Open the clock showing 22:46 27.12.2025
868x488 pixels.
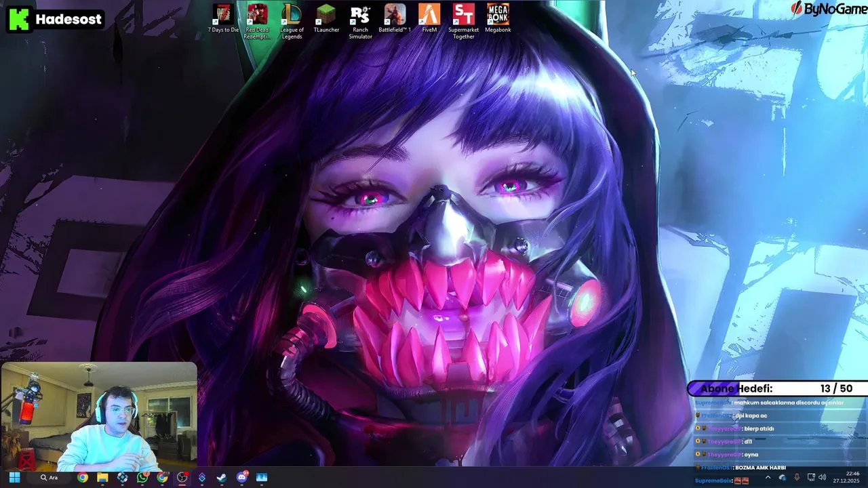[847, 477]
